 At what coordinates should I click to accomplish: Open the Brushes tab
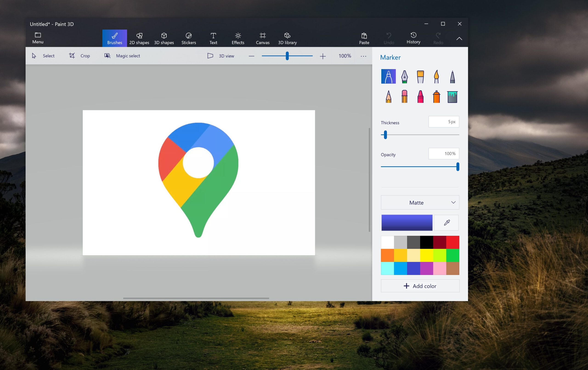pyautogui.click(x=115, y=38)
